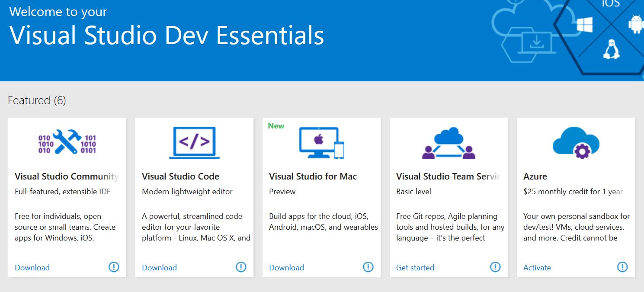Click the Visual Studio Community tools icon
The height and width of the screenshot is (292, 644).
67,142
